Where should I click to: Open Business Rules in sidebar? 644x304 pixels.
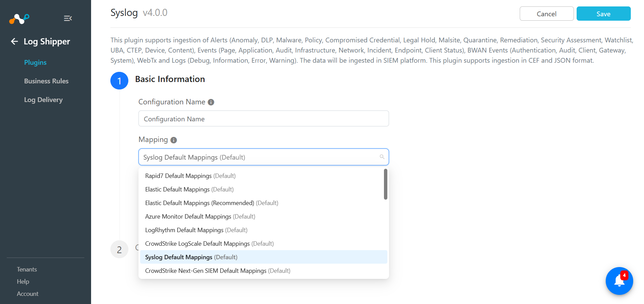pyautogui.click(x=46, y=81)
